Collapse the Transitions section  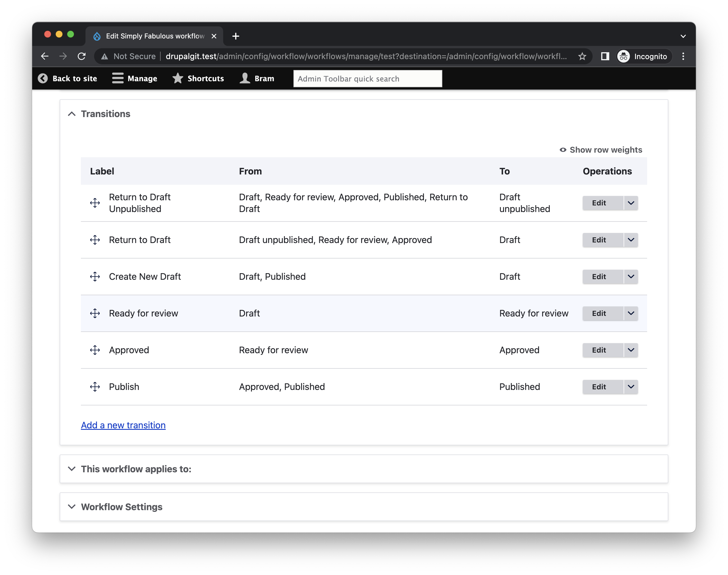(x=72, y=114)
